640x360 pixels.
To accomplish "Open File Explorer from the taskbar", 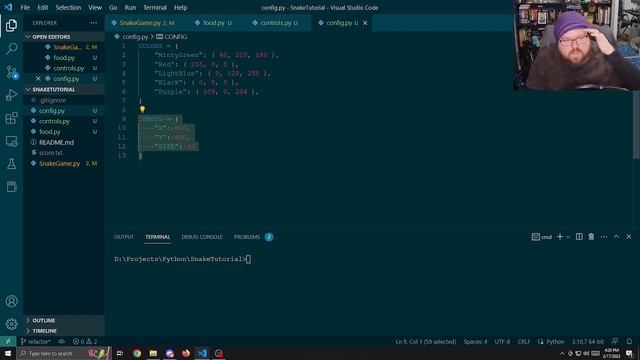I will click(x=153, y=353).
